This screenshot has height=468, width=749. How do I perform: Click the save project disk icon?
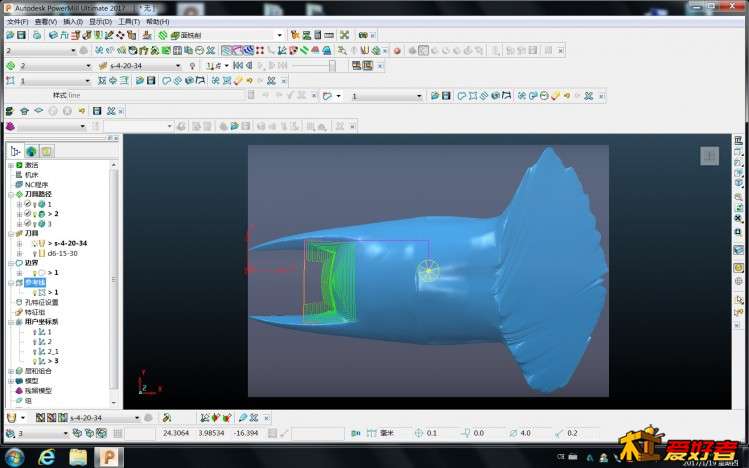(x=21, y=35)
